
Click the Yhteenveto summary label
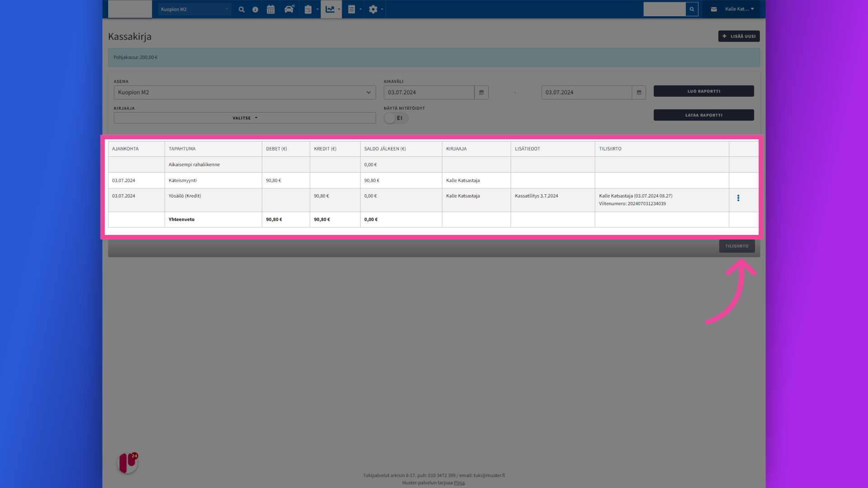[181, 220]
